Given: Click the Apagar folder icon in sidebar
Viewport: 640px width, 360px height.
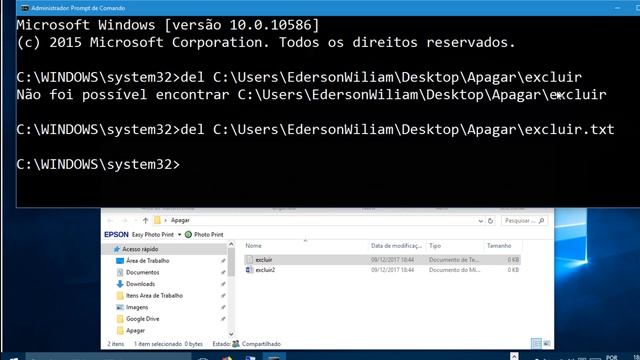Looking at the screenshot, I should pos(120,330).
